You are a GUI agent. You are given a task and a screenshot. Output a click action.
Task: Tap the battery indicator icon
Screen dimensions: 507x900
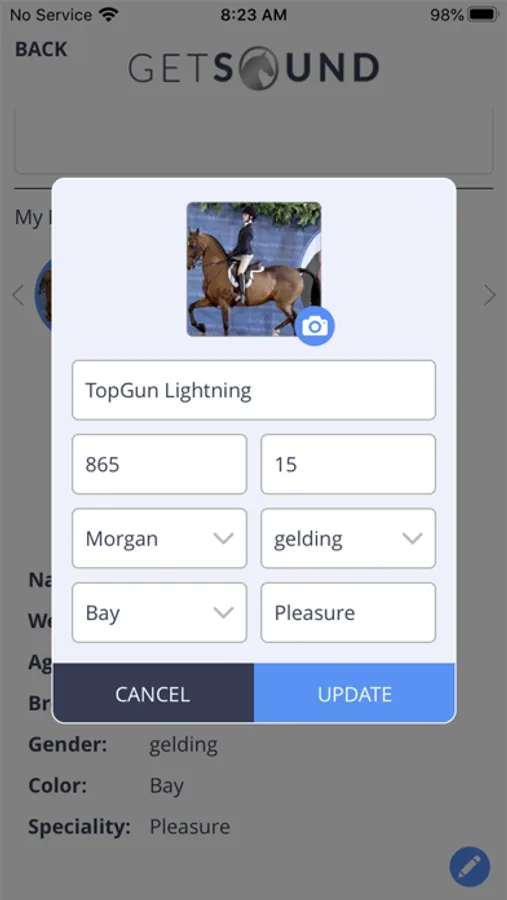point(483,15)
